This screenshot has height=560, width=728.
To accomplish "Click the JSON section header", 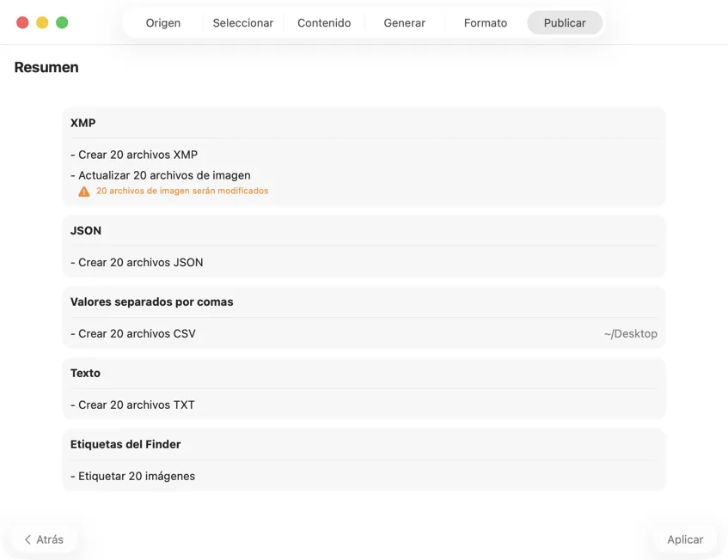I will pos(86,230).
